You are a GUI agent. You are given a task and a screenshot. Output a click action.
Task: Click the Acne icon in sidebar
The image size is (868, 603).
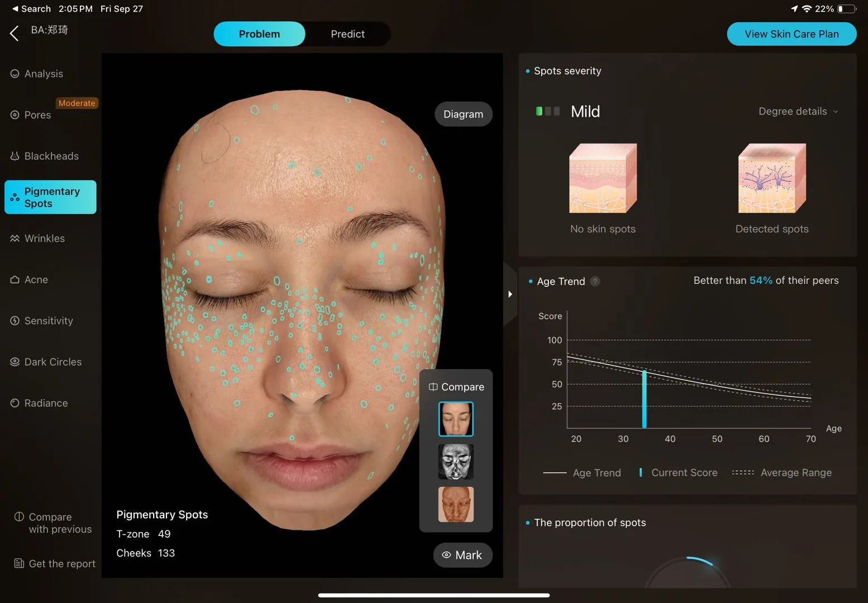[15, 280]
